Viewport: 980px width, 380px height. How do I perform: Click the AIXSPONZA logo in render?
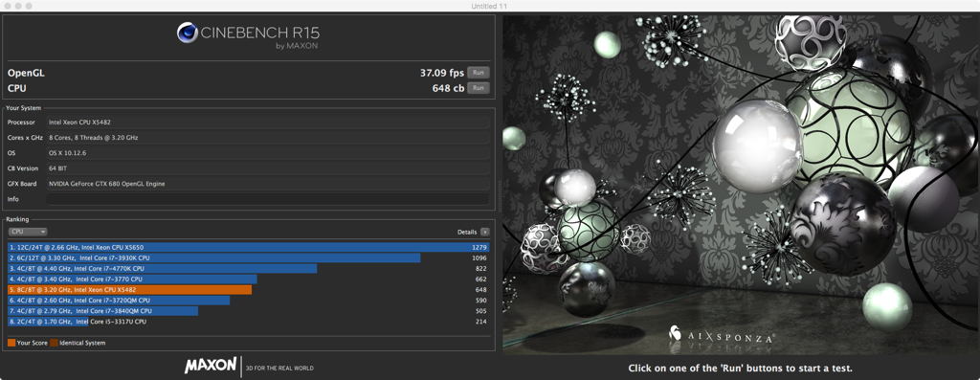click(x=722, y=335)
